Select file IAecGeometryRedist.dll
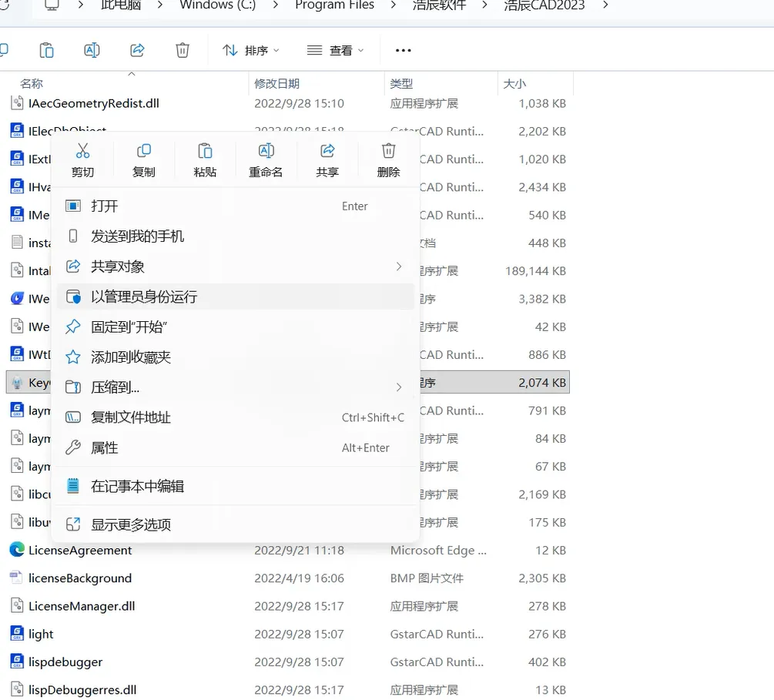 coord(288,103)
